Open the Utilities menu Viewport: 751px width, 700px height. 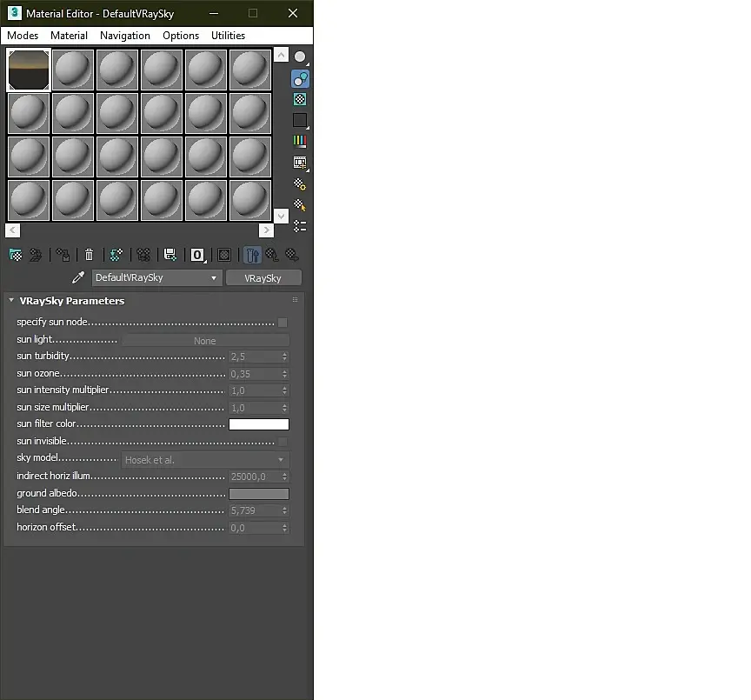point(228,36)
